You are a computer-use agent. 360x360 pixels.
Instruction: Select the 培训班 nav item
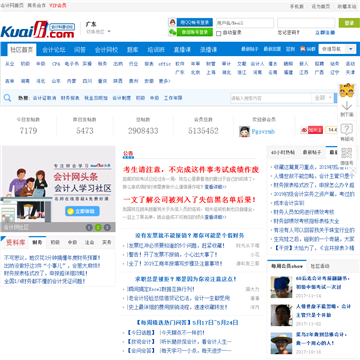[156, 50]
